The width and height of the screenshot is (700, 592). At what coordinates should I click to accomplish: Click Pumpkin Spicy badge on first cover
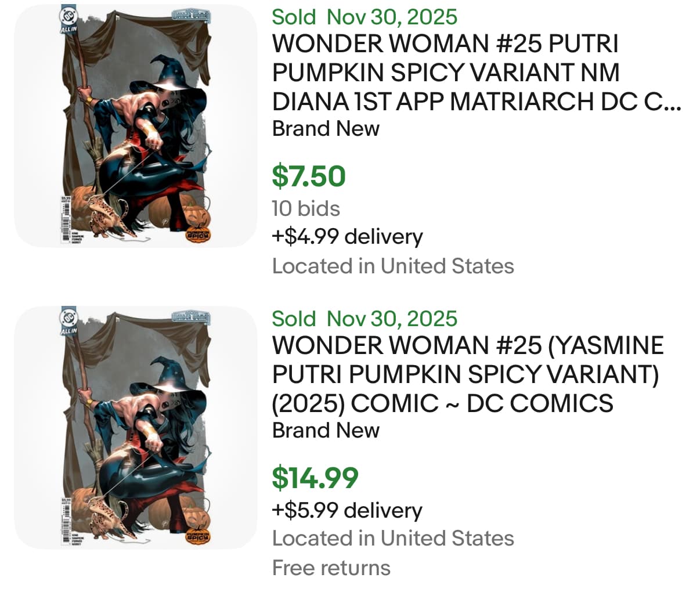198,233
